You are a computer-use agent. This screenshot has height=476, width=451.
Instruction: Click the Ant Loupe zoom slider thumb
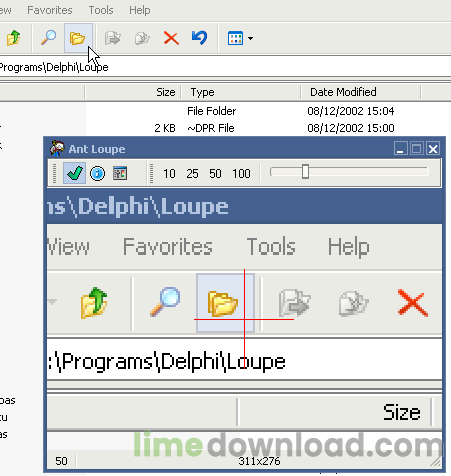tap(305, 172)
